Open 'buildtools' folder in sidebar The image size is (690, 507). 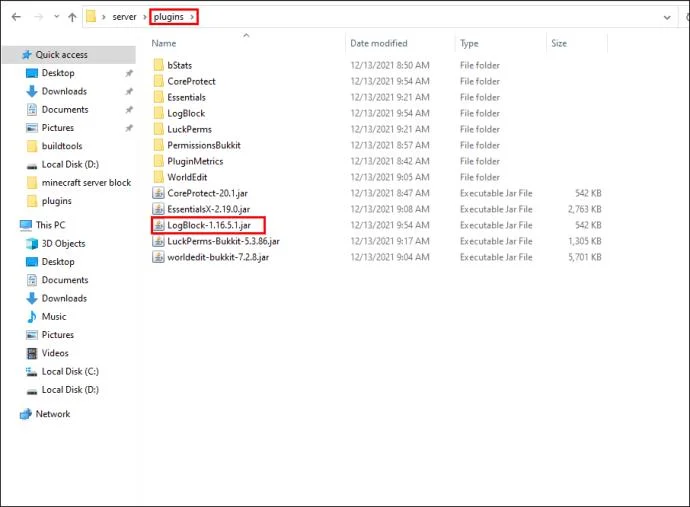(62, 146)
